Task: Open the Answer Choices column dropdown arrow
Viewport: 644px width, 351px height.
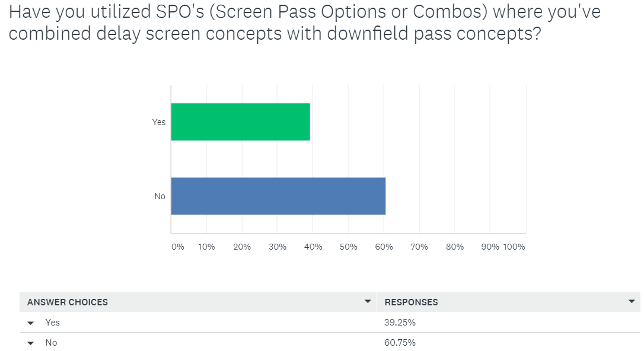Action: pos(368,302)
